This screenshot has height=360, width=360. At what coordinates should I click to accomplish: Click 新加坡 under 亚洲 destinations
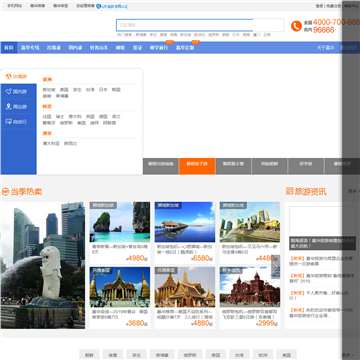(49, 90)
